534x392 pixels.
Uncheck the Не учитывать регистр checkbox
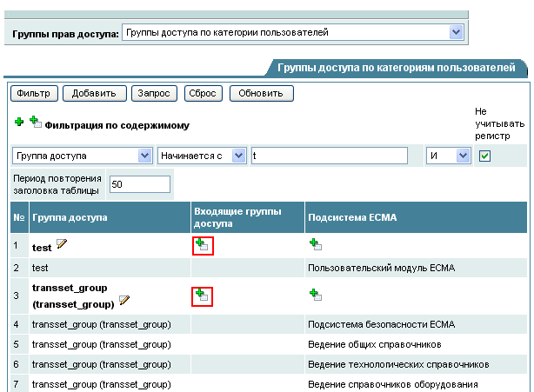click(x=484, y=156)
